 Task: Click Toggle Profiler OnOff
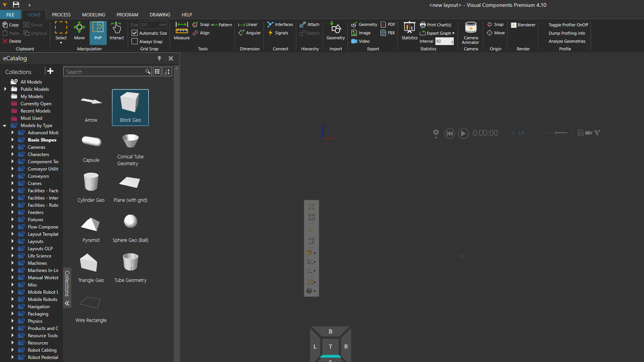click(568, 25)
